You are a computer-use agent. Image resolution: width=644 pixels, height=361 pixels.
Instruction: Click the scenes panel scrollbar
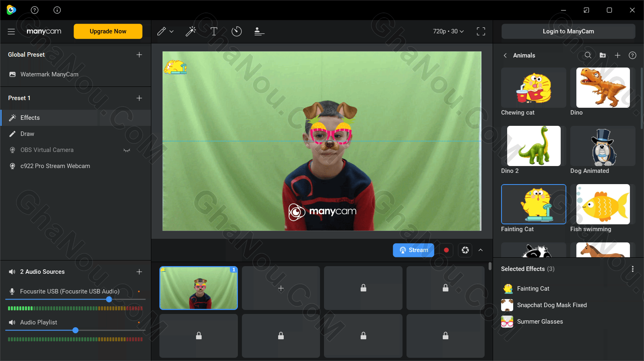[490, 266]
